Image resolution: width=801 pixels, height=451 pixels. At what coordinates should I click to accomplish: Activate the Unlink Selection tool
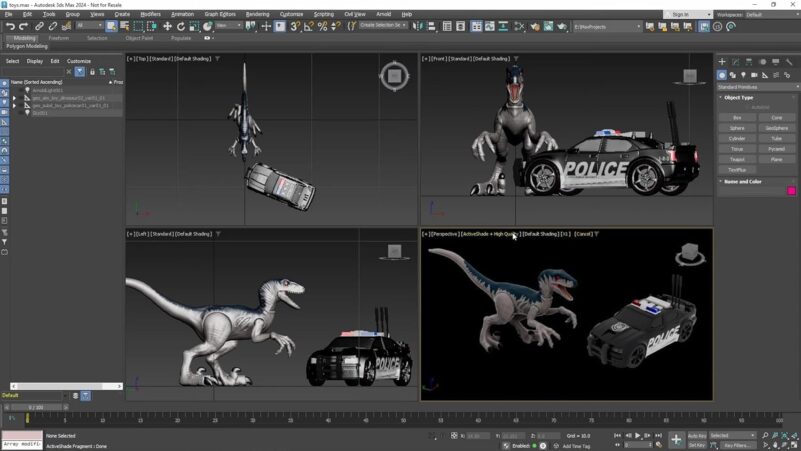[52, 26]
